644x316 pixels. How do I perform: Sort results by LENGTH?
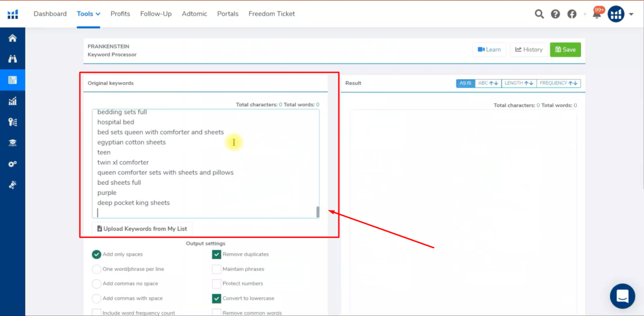click(x=519, y=84)
